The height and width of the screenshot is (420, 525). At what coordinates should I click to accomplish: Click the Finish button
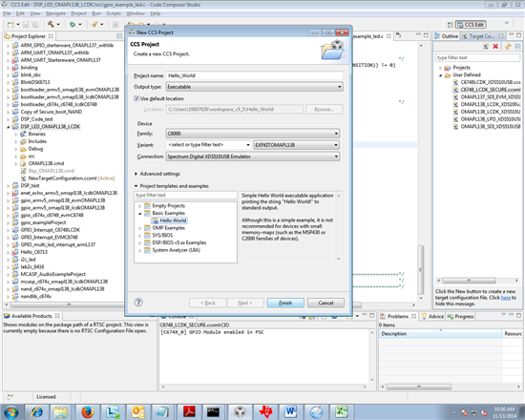[285, 303]
